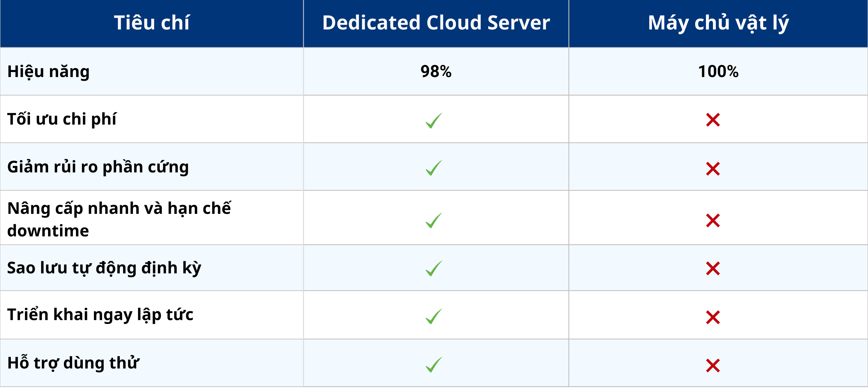
Task: Click red X for Giảm rủi ro phần cứng
Action: (713, 169)
